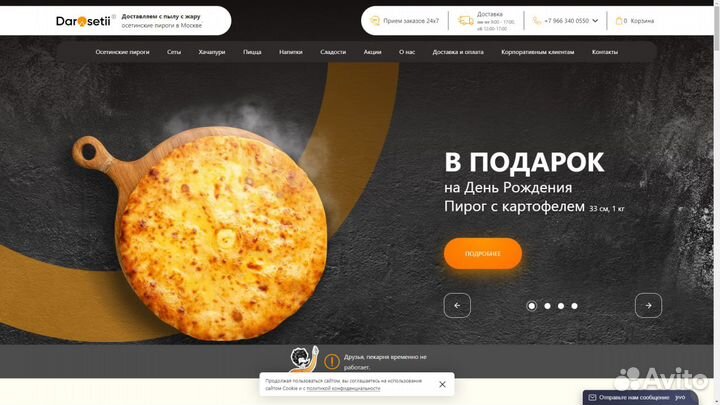Open the Доставка и оплата menu item
The height and width of the screenshot is (405, 720).
pos(458,52)
